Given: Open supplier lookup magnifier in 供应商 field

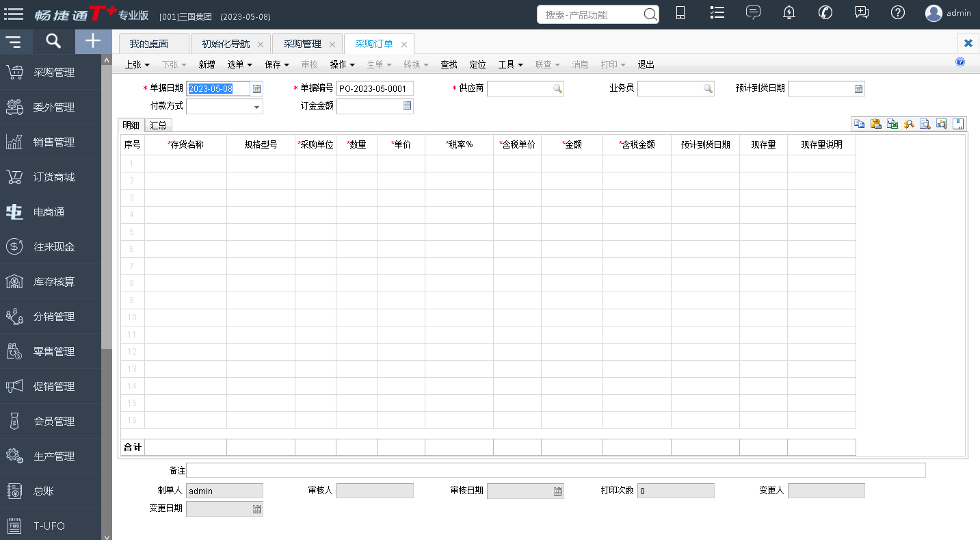Looking at the screenshot, I should coord(557,89).
